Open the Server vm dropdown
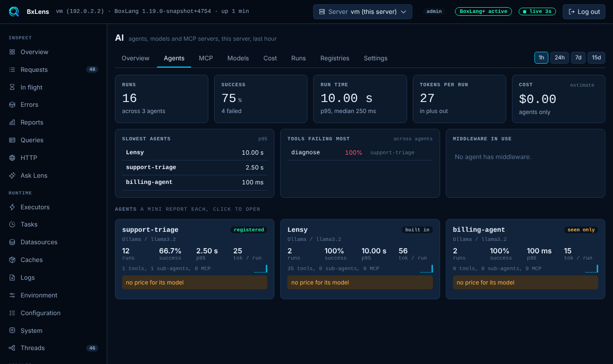This screenshot has width=613, height=364. (x=363, y=11)
